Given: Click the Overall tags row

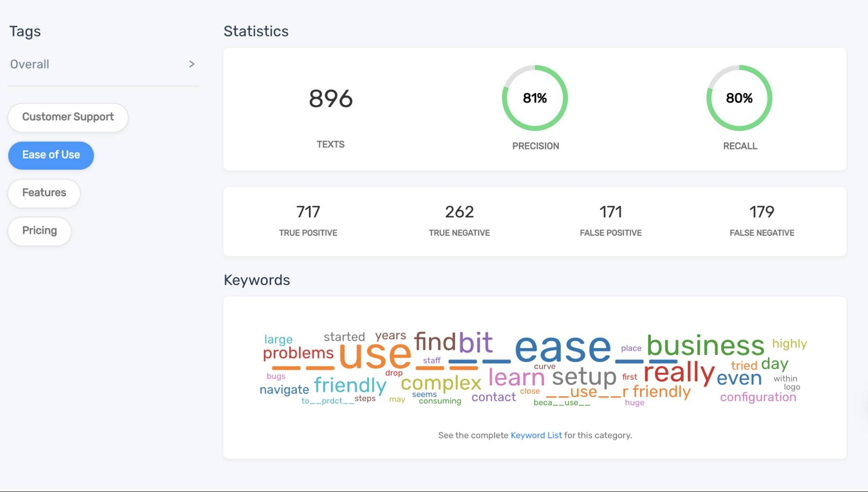Looking at the screenshot, I should (30, 64).
